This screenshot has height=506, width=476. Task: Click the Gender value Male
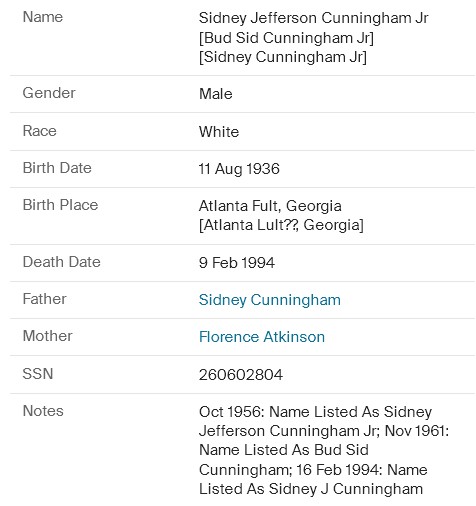[215, 94]
